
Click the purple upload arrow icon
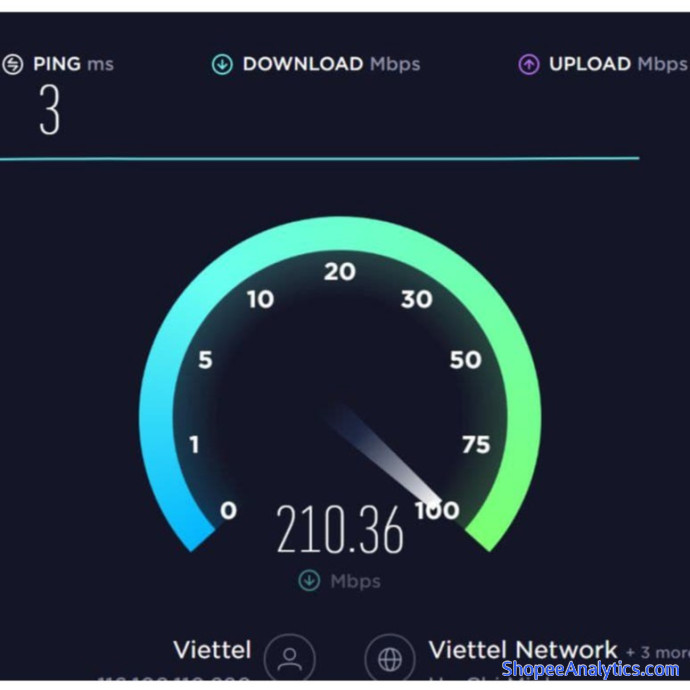(x=529, y=65)
